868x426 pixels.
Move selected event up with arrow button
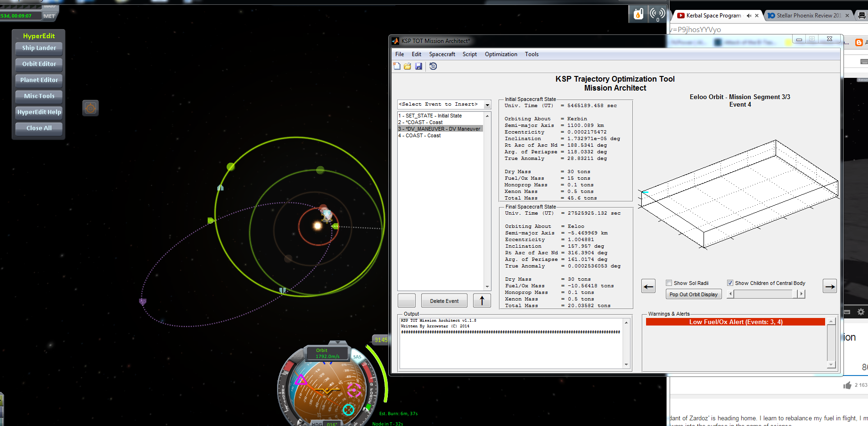tap(482, 301)
